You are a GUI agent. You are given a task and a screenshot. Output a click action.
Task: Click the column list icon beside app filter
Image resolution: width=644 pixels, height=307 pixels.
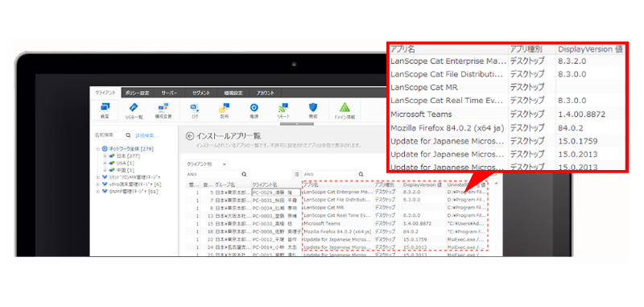(x=297, y=174)
